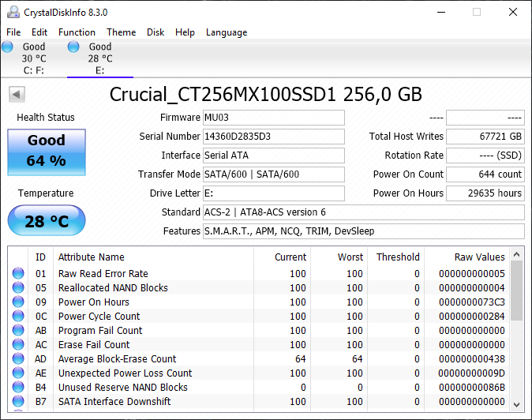Select the E: disk status orb
This screenshot has width=532, height=420.
[73, 47]
